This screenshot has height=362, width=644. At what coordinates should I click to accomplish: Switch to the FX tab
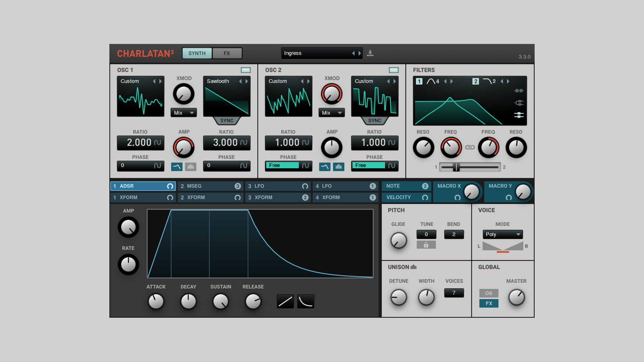[x=227, y=53]
